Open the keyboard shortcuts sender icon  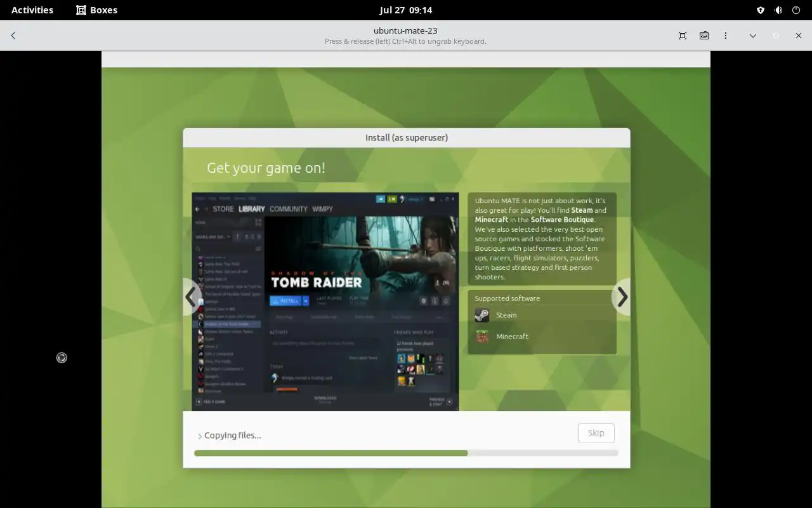(x=704, y=36)
